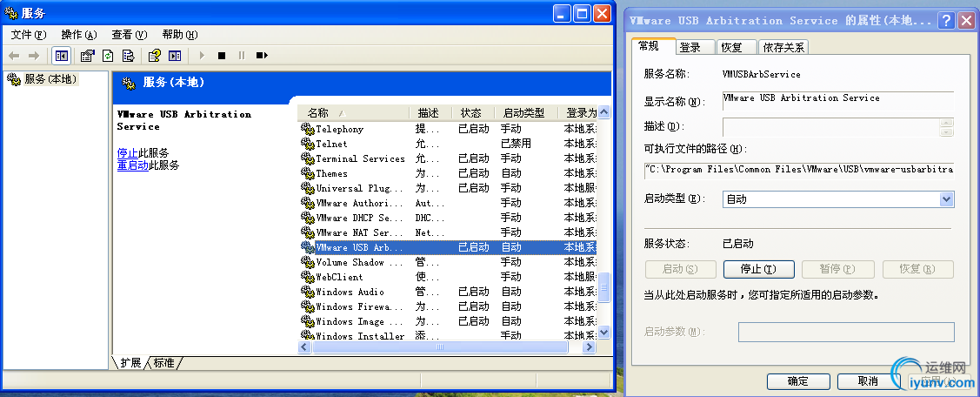Viewport: 980px width, 397px height.
Task: Sort by the 描述 column header
Action: pos(430,113)
